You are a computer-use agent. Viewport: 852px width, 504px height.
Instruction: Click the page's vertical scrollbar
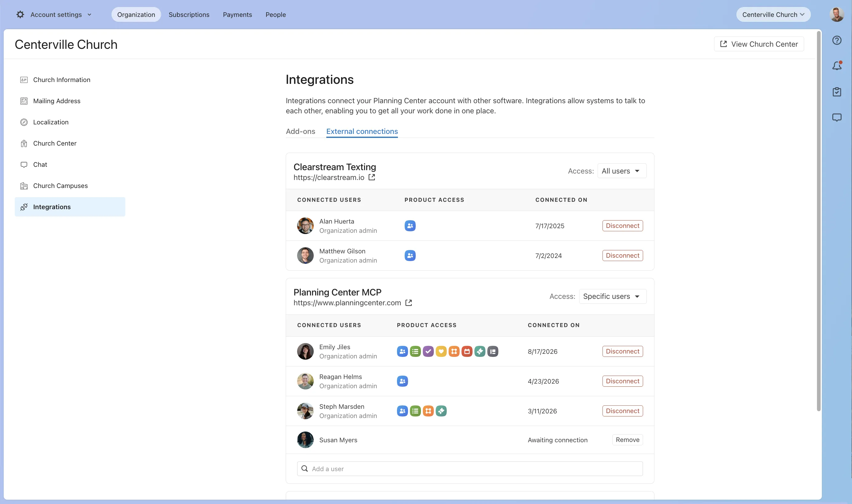[x=819, y=221]
